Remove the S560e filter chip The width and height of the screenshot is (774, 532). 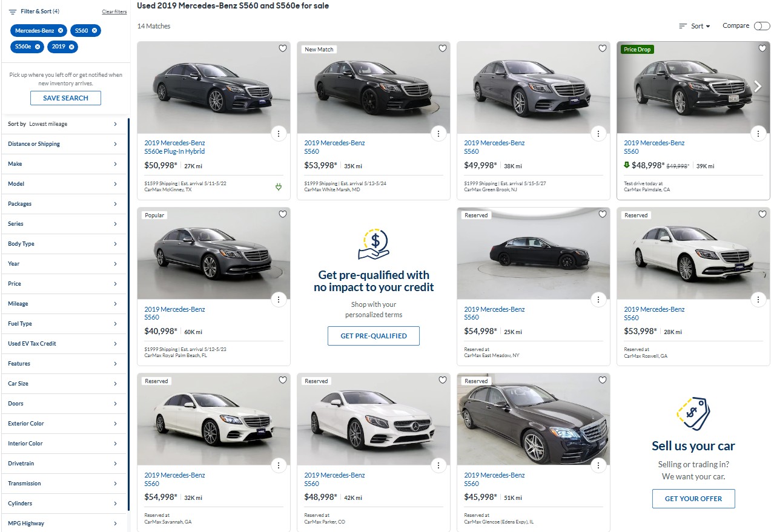coord(38,47)
